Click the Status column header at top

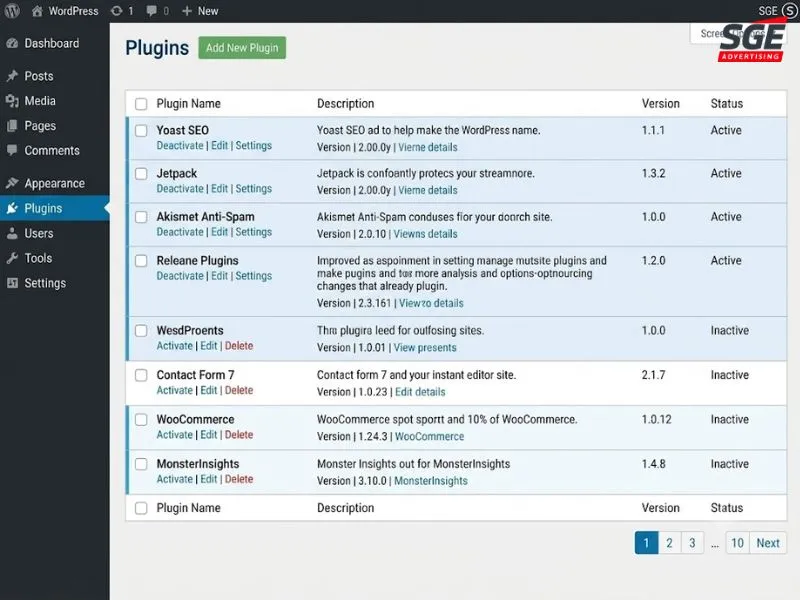coord(727,104)
